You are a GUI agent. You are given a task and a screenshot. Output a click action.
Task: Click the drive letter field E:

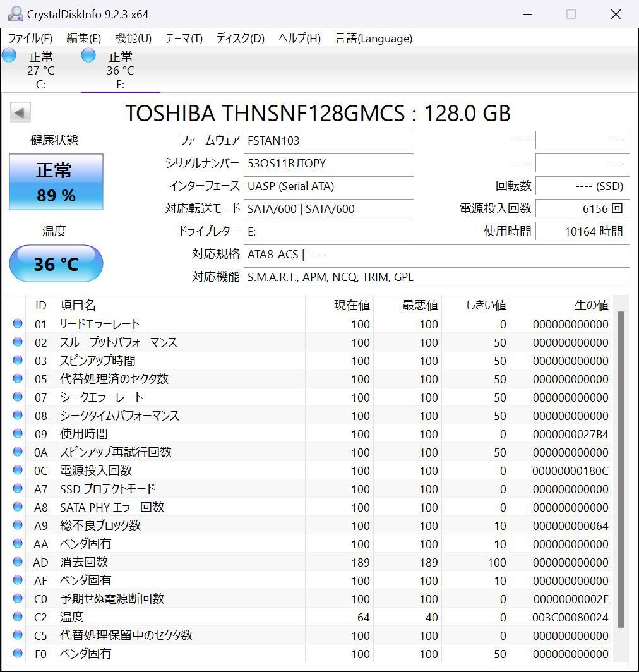pos(328,231)
